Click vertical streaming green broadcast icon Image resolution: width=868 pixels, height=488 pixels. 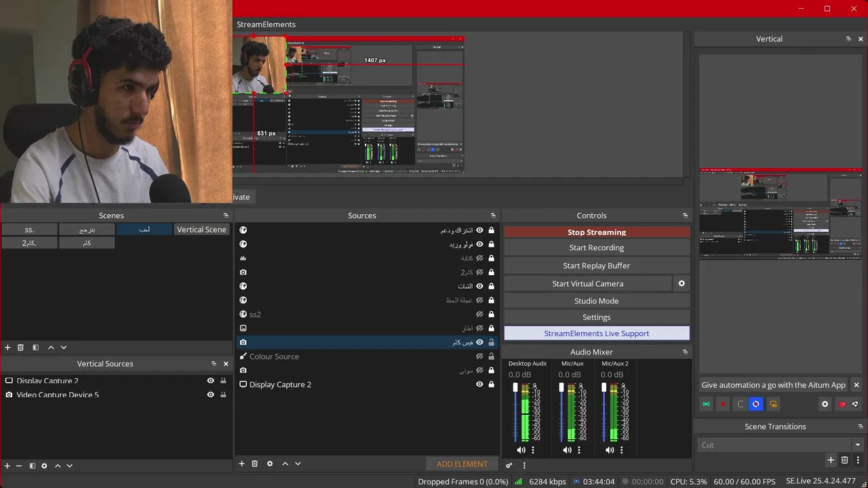coord(706,404)
